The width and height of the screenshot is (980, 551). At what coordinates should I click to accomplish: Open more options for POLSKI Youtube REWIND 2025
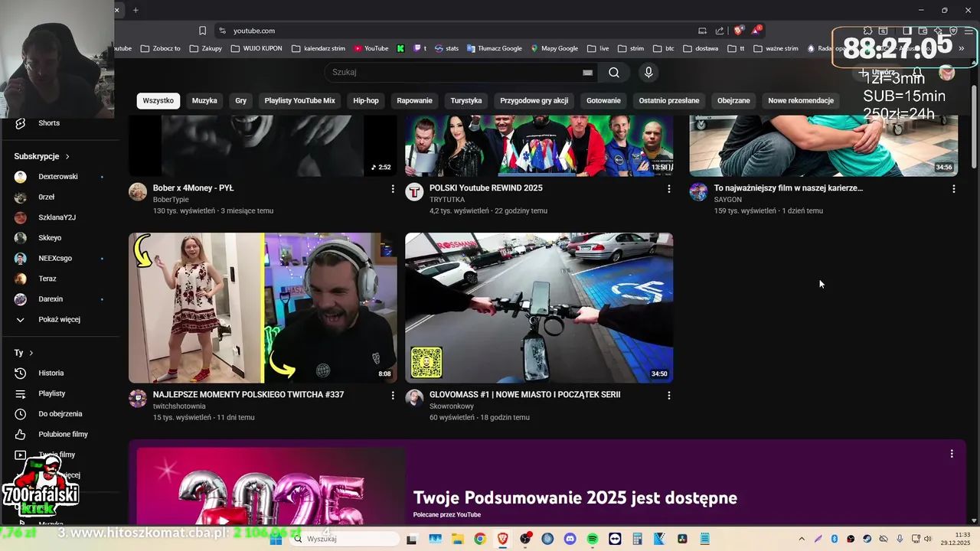[668, 188]
